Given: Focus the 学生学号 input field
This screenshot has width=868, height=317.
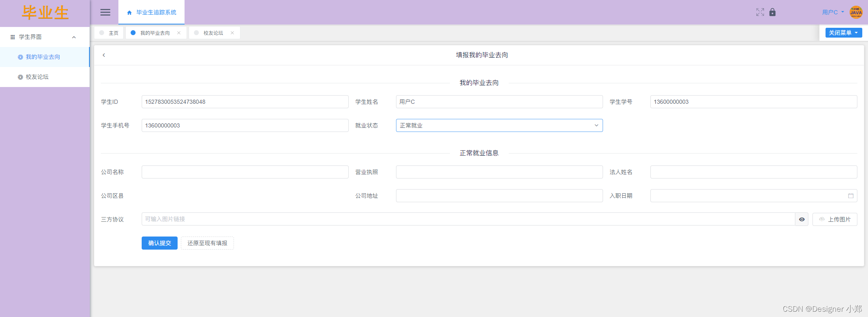Looking at the screenshot, I should (753, 102).
